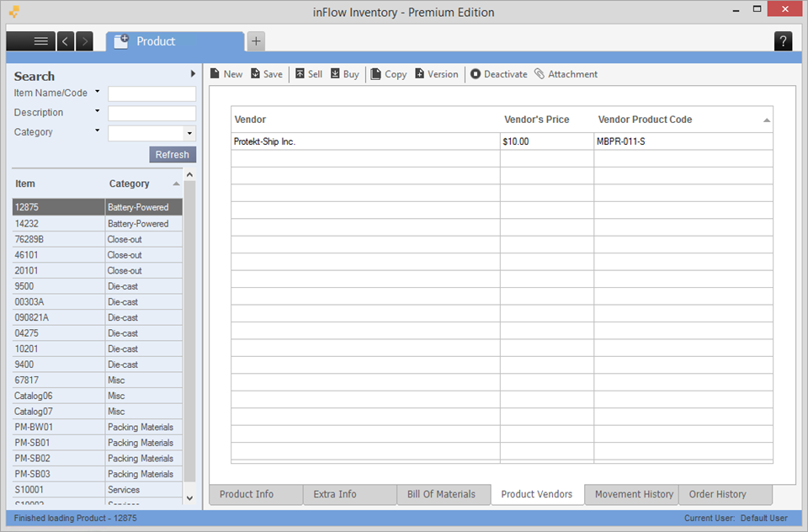The width and height of the screenshot is (808, 532).
Task: Open the Bill Of Materials tab
Action: point(444,494)
